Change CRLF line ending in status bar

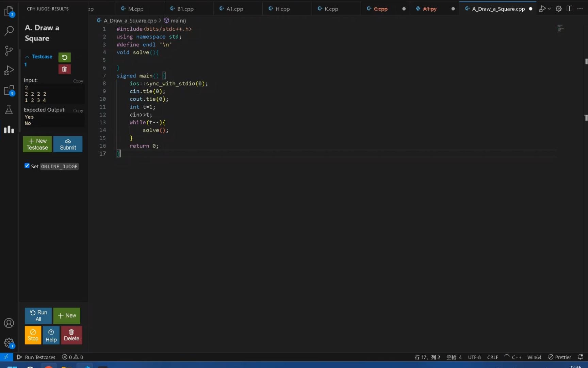[492, 357]
